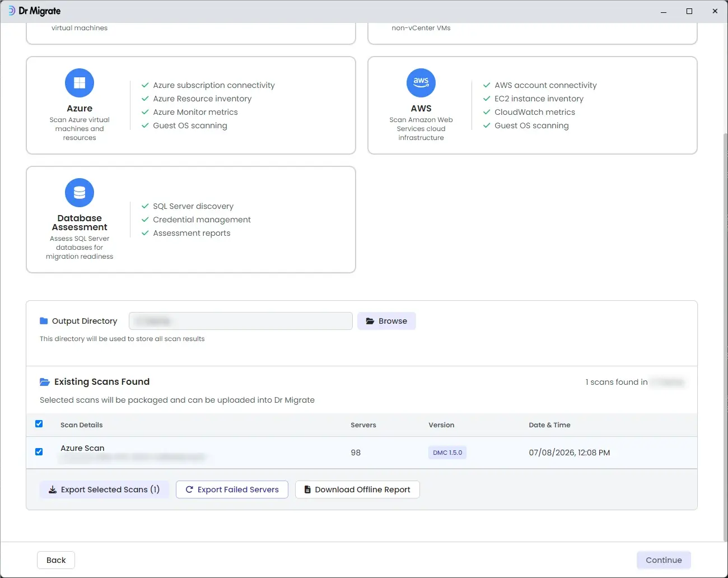728x578 pixels.
Task: Click the checkmark beside Azure Resource inventory
Action: [x=145, y=99]
